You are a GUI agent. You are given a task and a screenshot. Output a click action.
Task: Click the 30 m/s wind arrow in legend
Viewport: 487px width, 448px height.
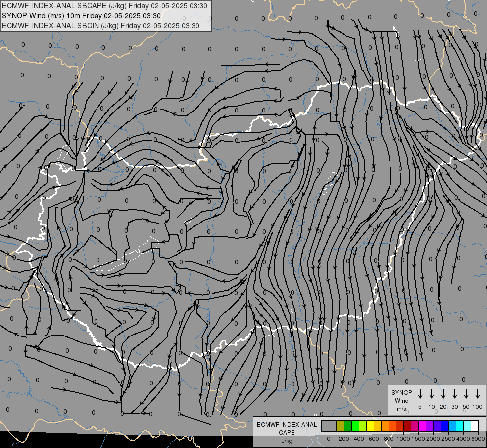[454, 394]
